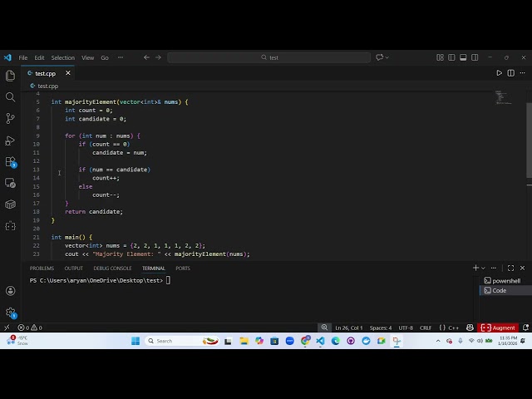Toggle the primary sidebar
The width and height of the screenshot is (532, 399).
[x=451, y=57]
